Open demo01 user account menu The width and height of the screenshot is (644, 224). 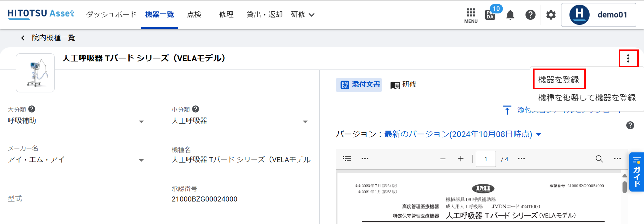pos(598,15)
